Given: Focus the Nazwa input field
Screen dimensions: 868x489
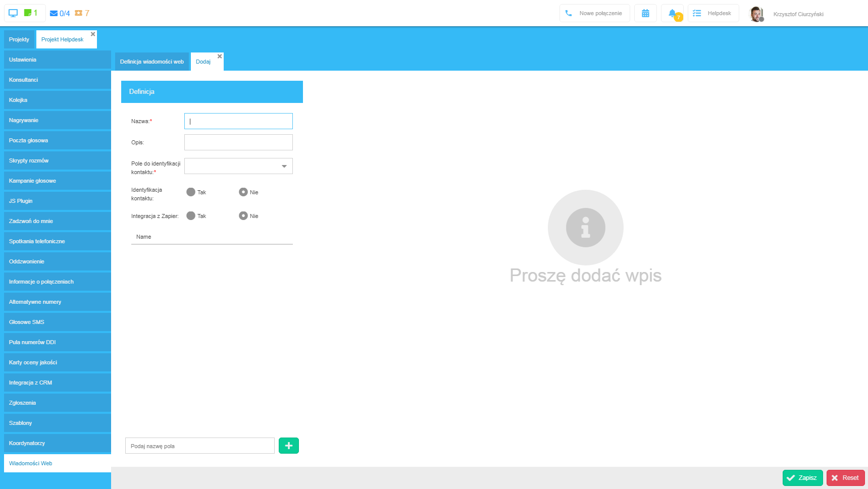Looking at the screenshot, I should point(238,121).
